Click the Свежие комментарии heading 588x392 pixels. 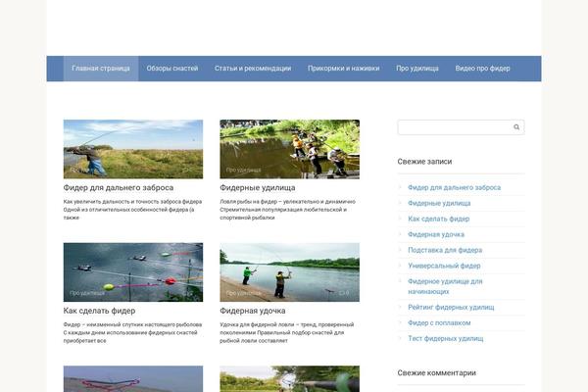point(436,372)
